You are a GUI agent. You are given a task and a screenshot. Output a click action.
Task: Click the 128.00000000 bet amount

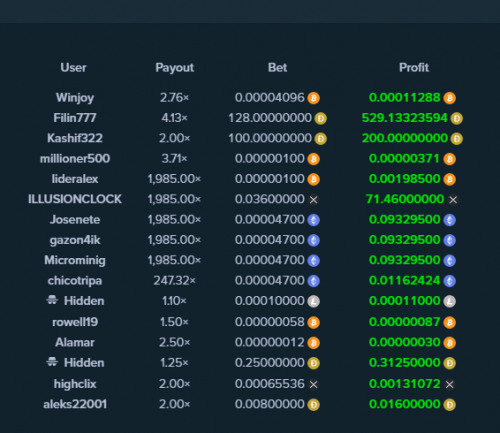click(x=270, y=118)
